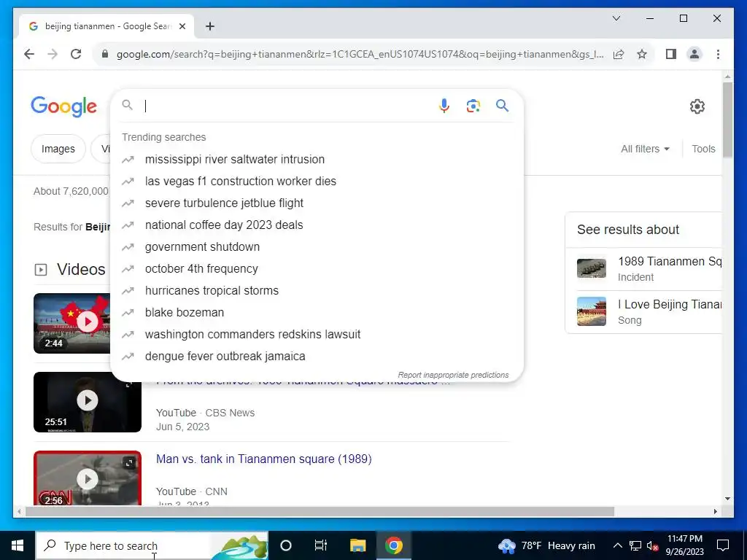This screenshot has height=560, width=747.
Task: Play the 2:56 CNN tank video
Action: [88, 478]
